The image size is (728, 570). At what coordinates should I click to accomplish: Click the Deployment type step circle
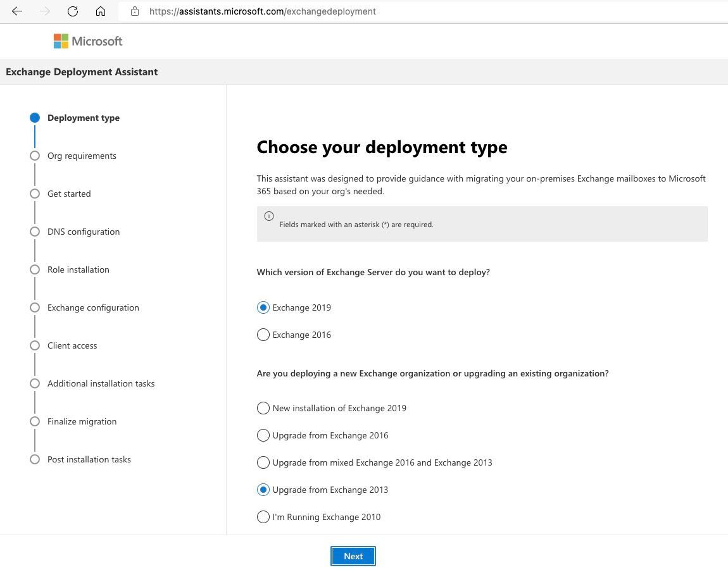click(x=35, y=118)
